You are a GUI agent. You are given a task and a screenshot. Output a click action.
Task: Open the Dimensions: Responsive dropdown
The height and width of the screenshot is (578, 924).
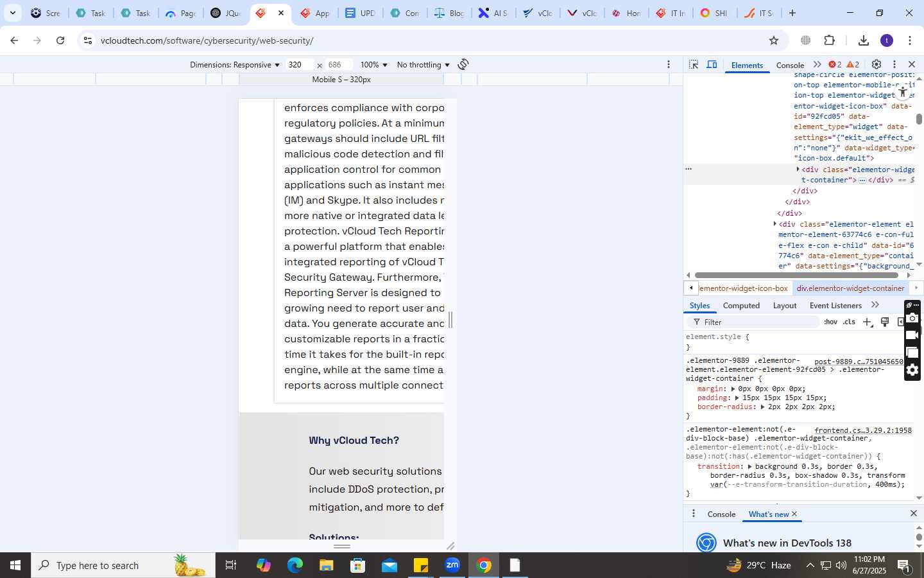pyautogui.click(x=235, y=65)
